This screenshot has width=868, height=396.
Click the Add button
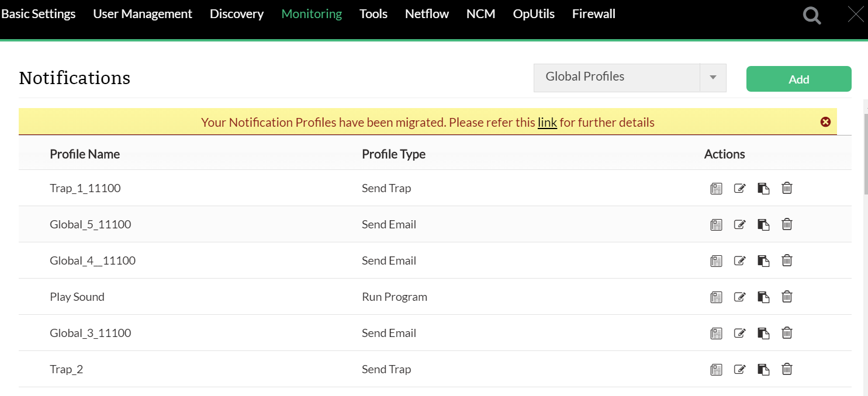pyautogui.click(x=798, y=79)
